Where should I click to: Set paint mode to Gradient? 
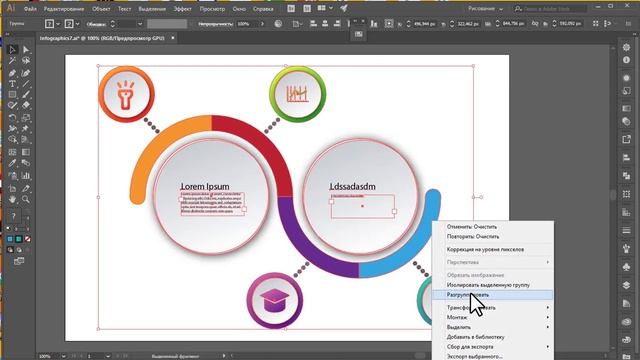(19, 239)
